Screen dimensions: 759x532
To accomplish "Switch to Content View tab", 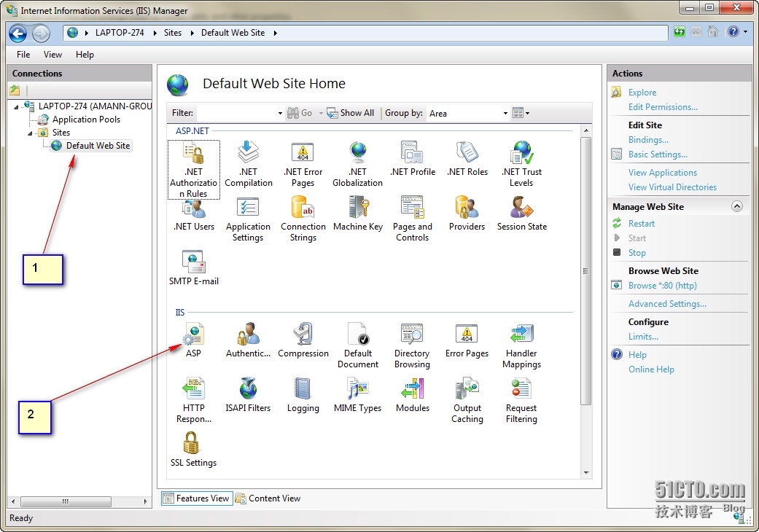I will click(x=268, y=498).
